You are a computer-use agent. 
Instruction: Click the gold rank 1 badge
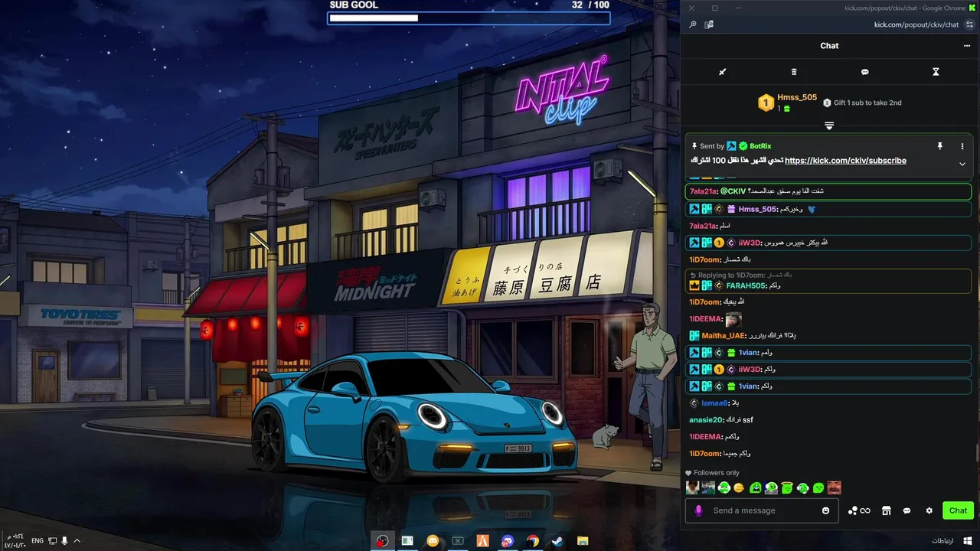click(x=766, y=103)
